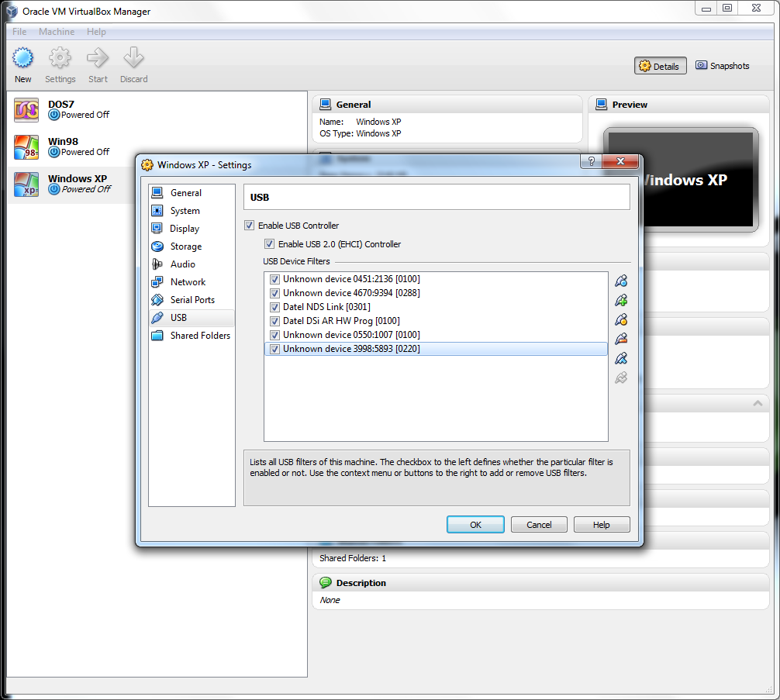Viewport: 780px width, 700px height.
Task: Switch to Details view
Action: (x=660, y=66)
